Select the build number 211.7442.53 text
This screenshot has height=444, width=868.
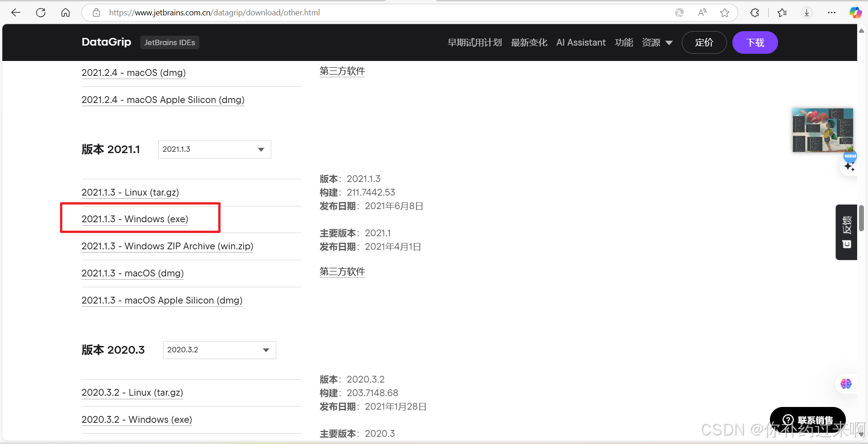point(371,192)
